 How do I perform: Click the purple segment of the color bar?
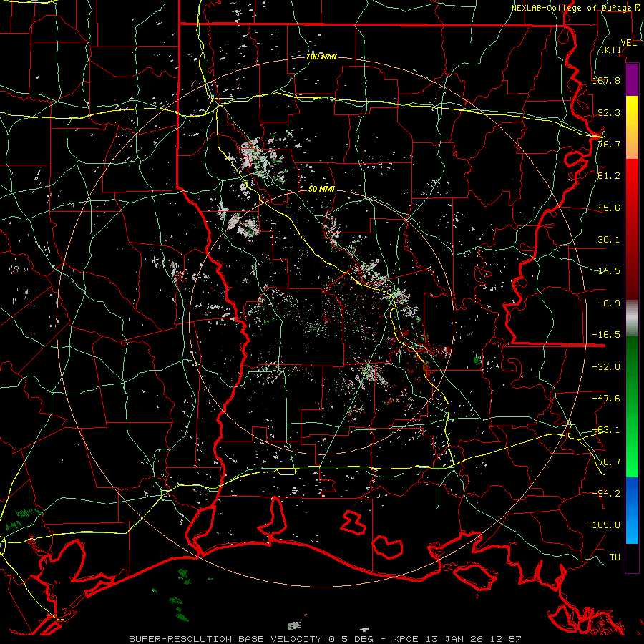632,80
